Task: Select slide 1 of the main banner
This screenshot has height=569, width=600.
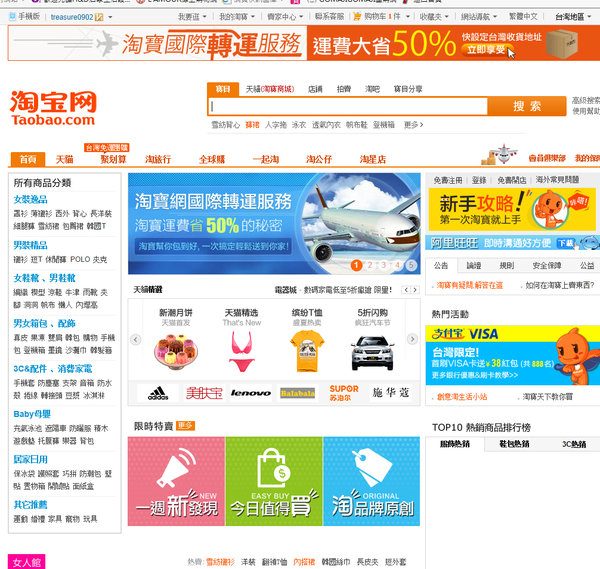Action: (356, 265)
